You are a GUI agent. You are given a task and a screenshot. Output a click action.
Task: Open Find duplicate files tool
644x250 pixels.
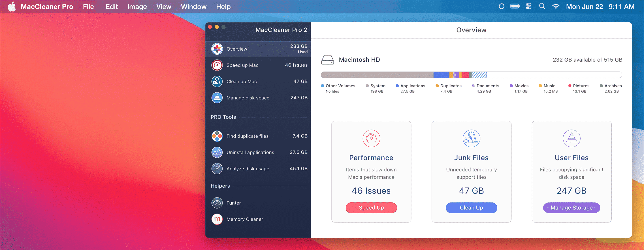point(258,136)
